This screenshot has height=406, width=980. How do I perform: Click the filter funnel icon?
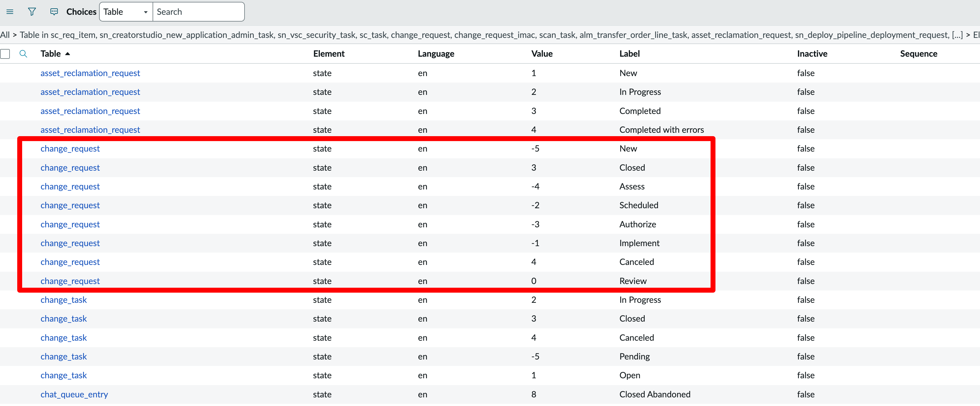click(32, 12)
